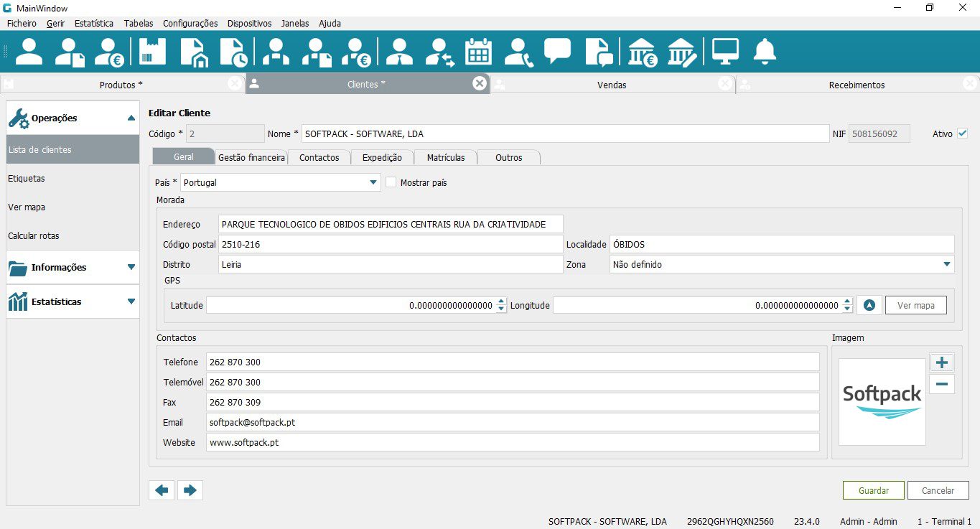The image size is (980, 529).
Task: Select Lista de clientes in the sidebar
Action: (73, 149)
